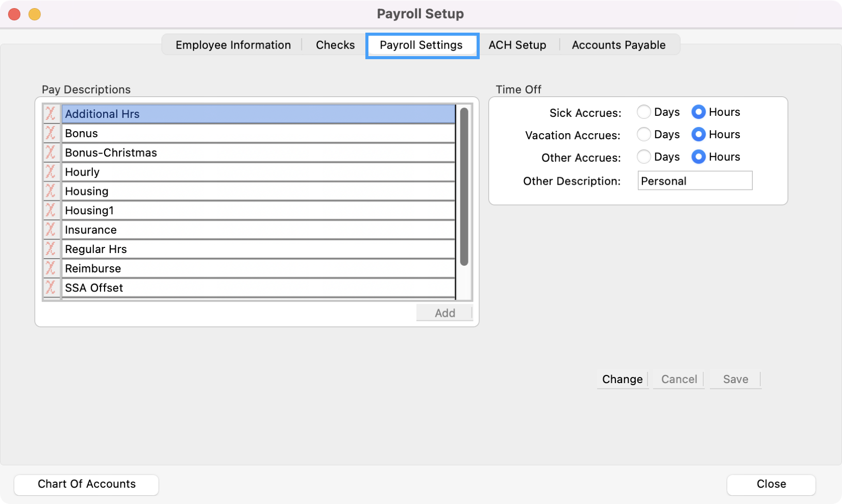Click the Pay Descriptions list scrollbar
842x504 pixels.
(x=464, y=187)
